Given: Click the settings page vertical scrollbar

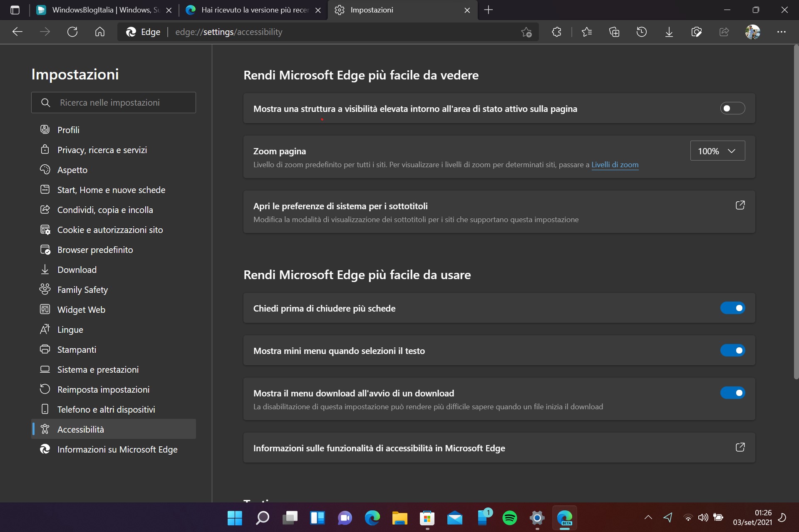Looking at the screenshot, I should click(x=796, y=212).
